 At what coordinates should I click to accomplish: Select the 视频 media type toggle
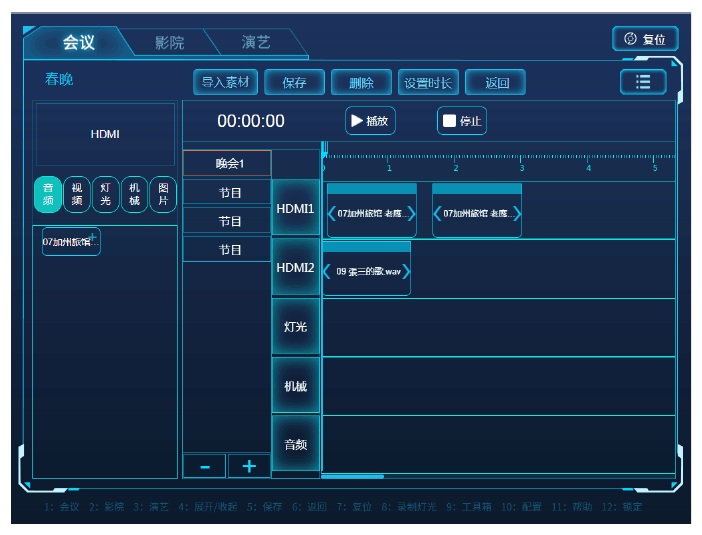[x=76, y=193]
